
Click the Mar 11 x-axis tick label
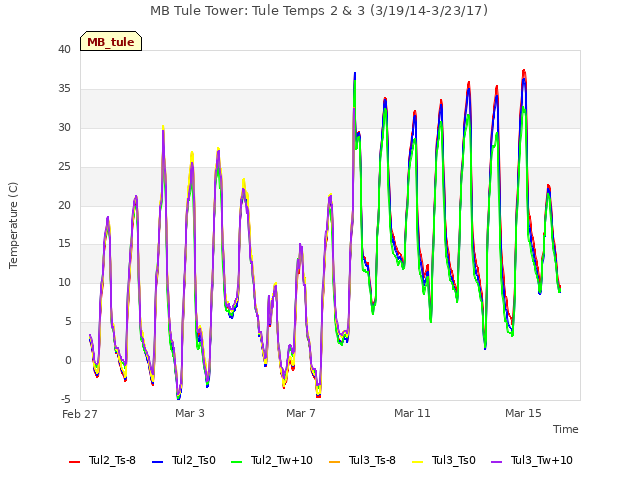[412, 413]
